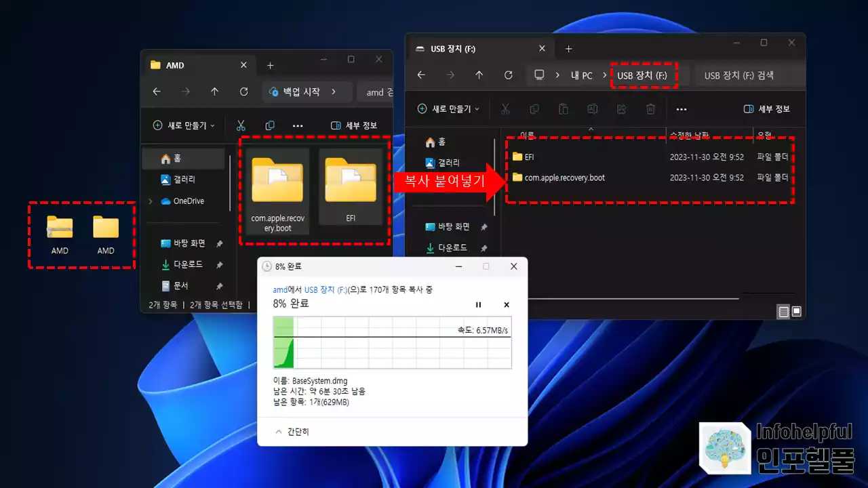
Task: Select the plain AMD folder on desktop
Action: (106, 235)
